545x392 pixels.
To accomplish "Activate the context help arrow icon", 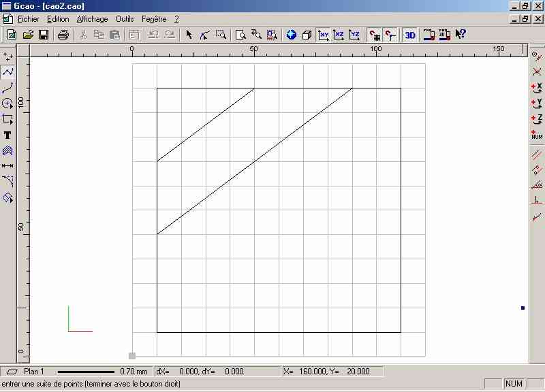I will [x=461, y=35].
